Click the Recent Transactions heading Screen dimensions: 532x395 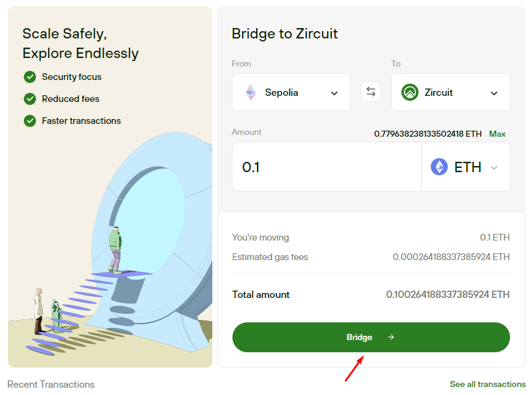pos(51,384)
